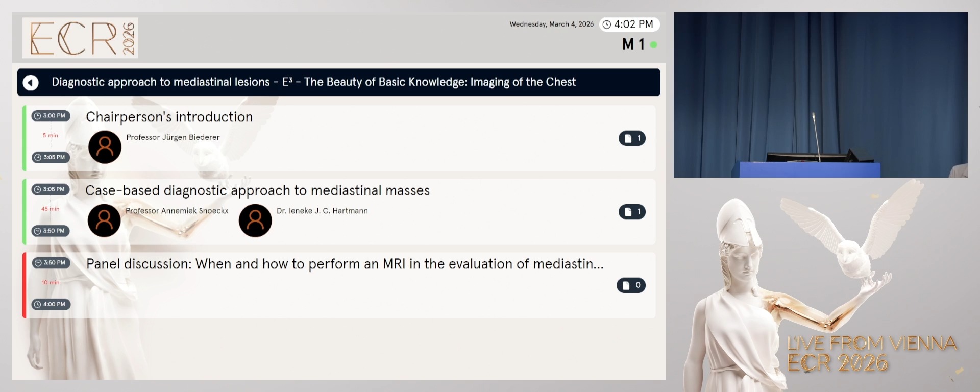
Task: Click the zero-document badge on the panel discussion
Action: pyautogui.click(x=631, y=285)
